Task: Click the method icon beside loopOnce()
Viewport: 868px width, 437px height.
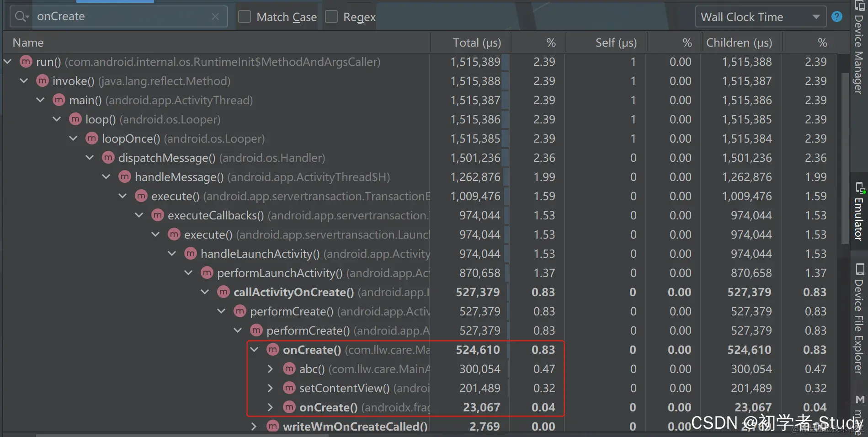Action: [x=92, y=138]
